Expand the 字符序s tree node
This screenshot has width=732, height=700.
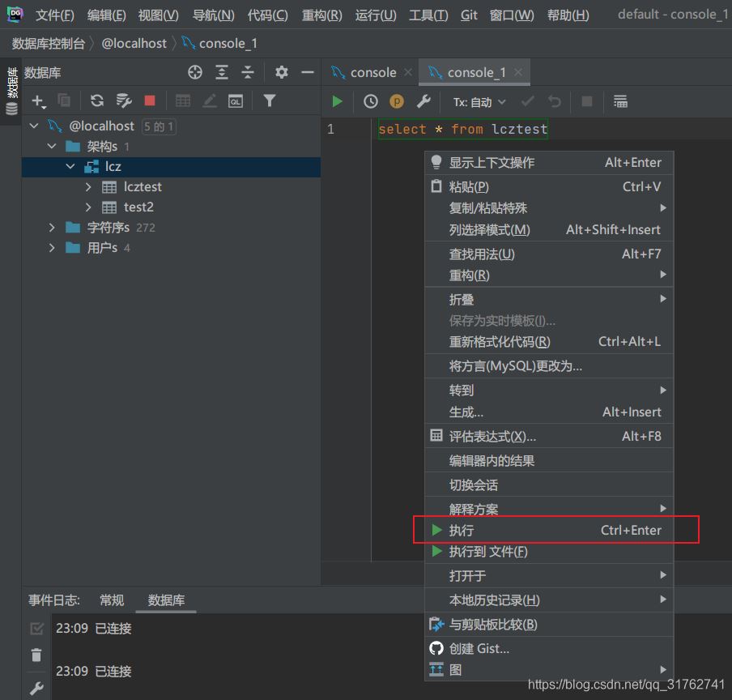(x=52, y=228)
